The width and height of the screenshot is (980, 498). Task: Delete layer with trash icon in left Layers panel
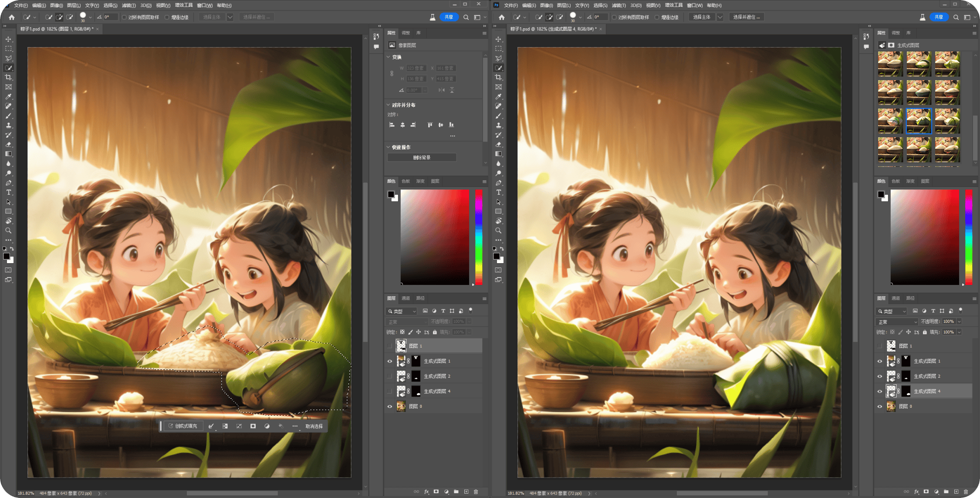point(476,491)
